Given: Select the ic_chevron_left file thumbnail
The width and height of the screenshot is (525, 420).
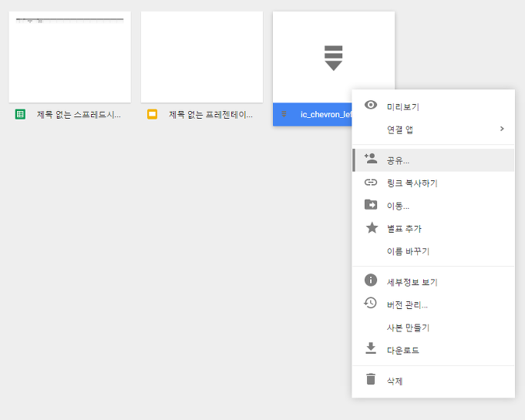Looking at the screenshot, I should point(334,57).
